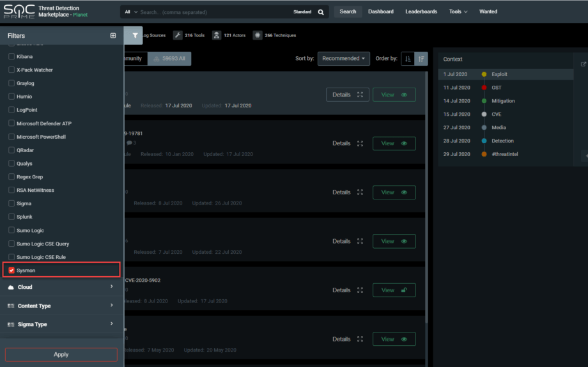Open the filter funnel icon
This screenshot has height=367, width=588.
(x=135, y=35)
